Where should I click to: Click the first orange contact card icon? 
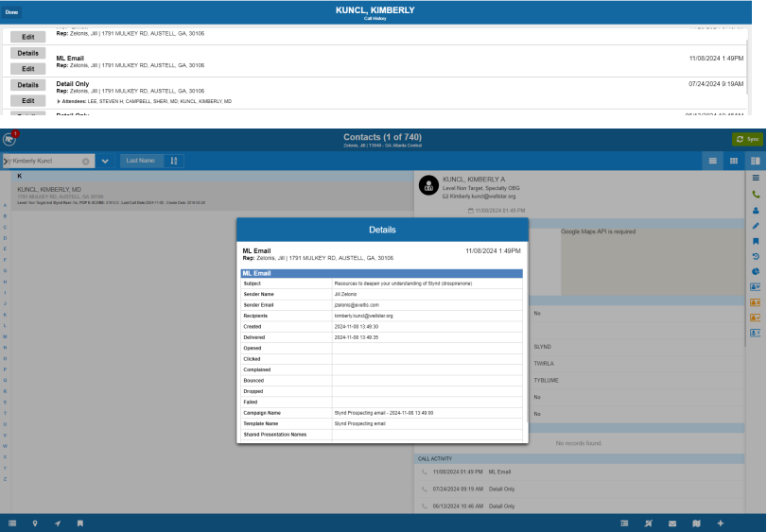coord(756,302)
